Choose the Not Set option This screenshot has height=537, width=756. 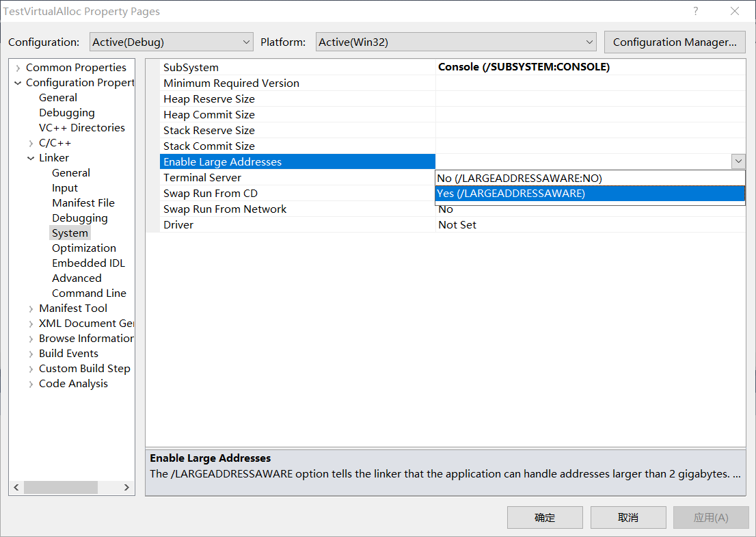pyautogui.click(x=457, y=224)
